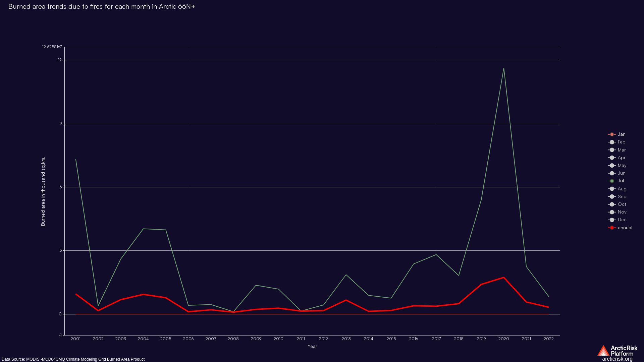644x362 pixels.
Task: Click the Jul 2020 peak on the chart
Action: coord(503,68)
